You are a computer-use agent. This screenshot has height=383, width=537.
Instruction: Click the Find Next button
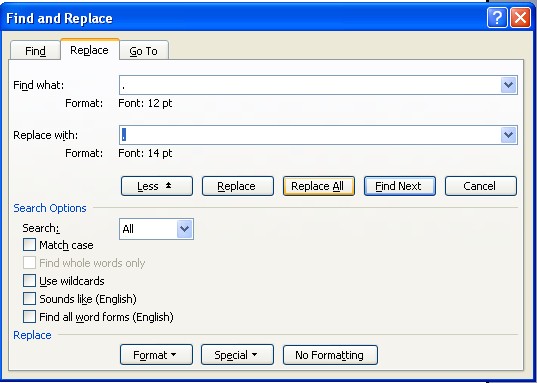(x=400, y=186)
